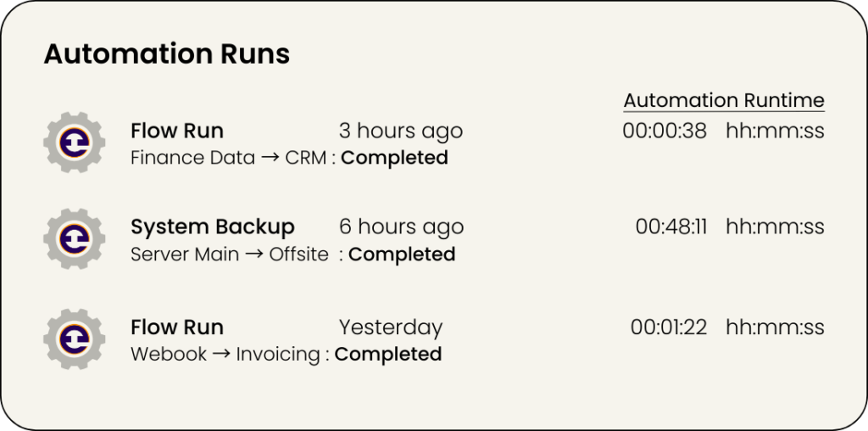Image resolution: width=868 pixels, height=431 pixels.
Task: Click the gear icon beside Finance Data run
Action: point(74,143)
